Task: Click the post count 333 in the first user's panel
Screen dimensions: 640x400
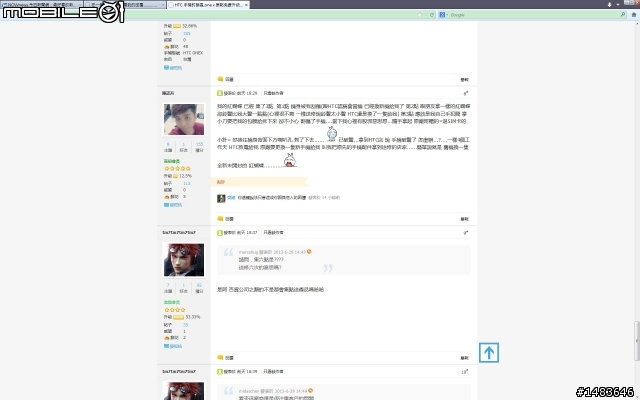Action: (187, 33)
